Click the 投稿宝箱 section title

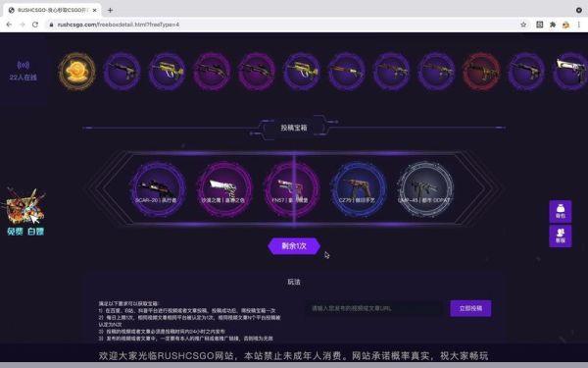tap(294, 128)
